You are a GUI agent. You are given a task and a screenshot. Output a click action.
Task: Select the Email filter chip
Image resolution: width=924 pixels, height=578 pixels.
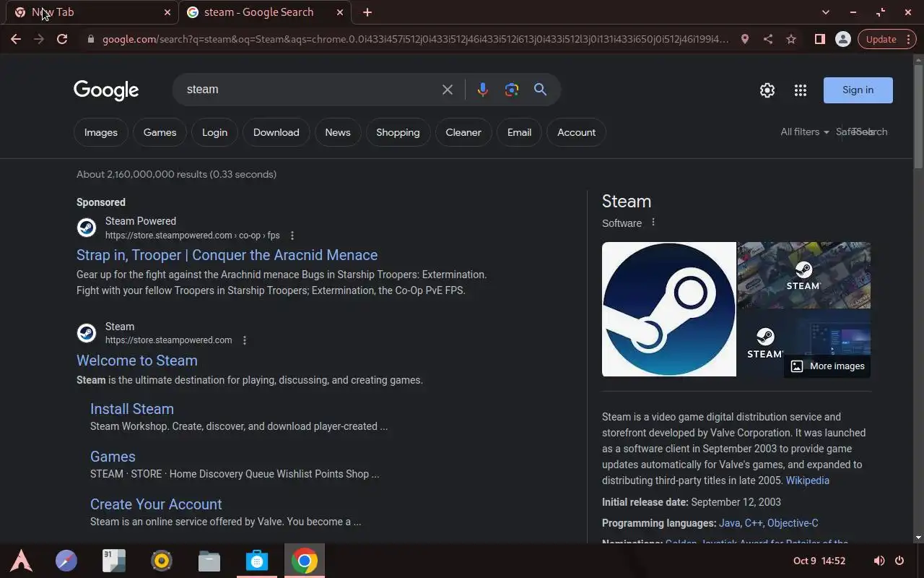coord(519,132)
